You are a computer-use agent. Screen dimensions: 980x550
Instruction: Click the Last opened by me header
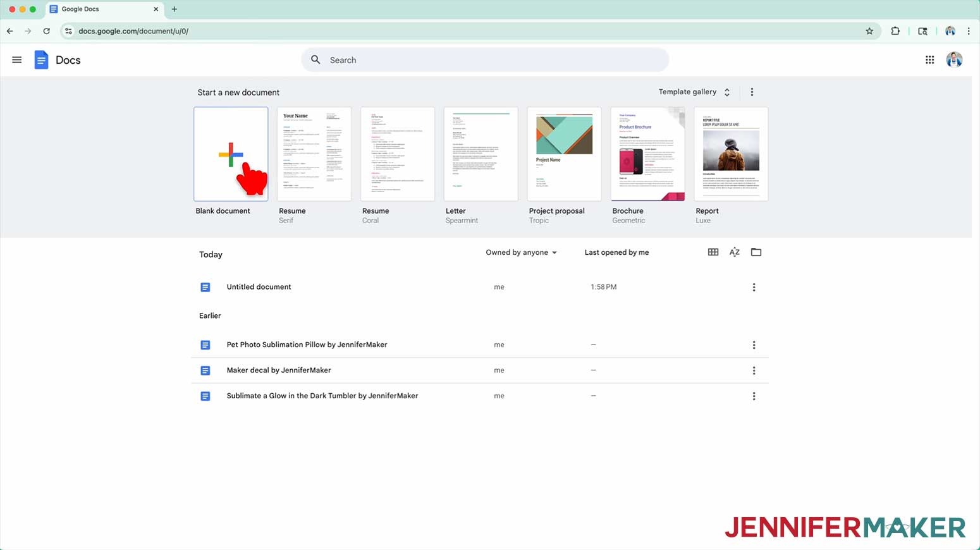pos(616,252)
